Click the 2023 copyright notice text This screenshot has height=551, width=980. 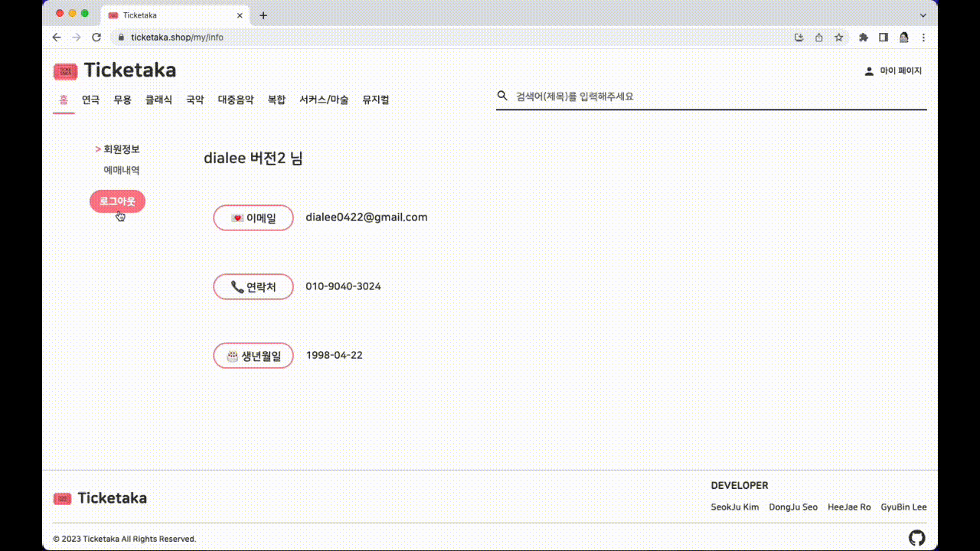[125, 539]
